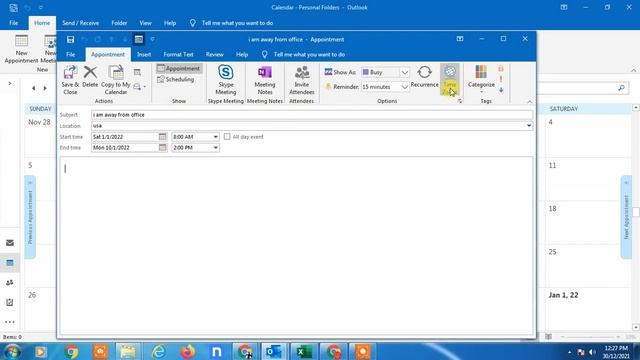
Task: Open Meeting Notes in OneNote
Action: [264, 80]
